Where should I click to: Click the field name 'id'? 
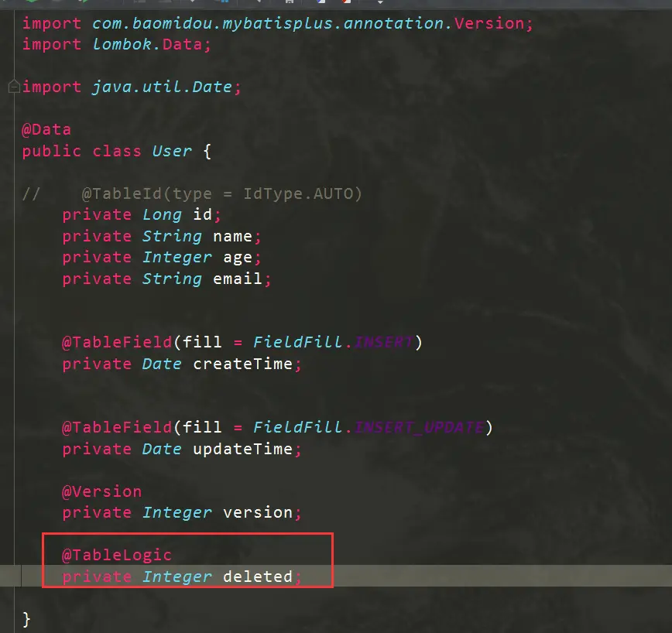[x=202, y=214]
